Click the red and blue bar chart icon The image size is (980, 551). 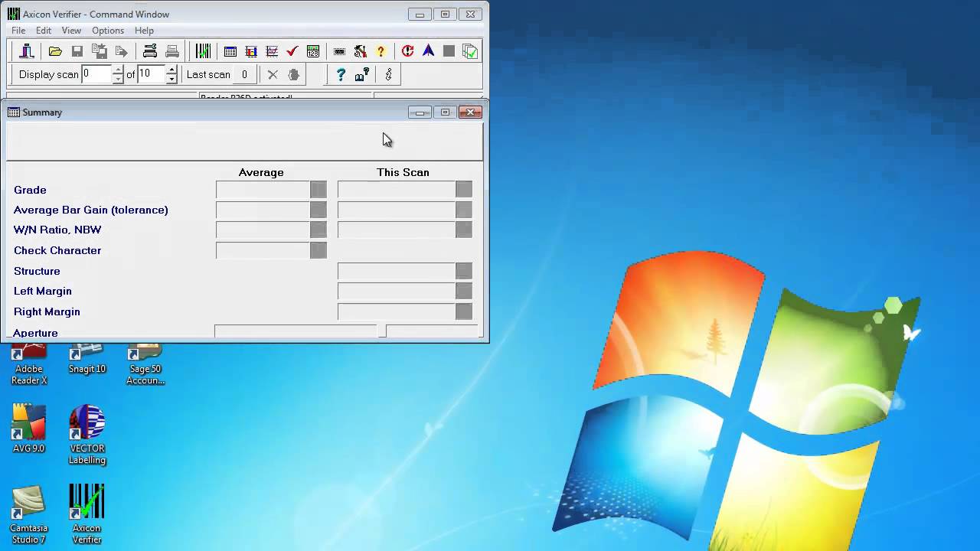250,51
